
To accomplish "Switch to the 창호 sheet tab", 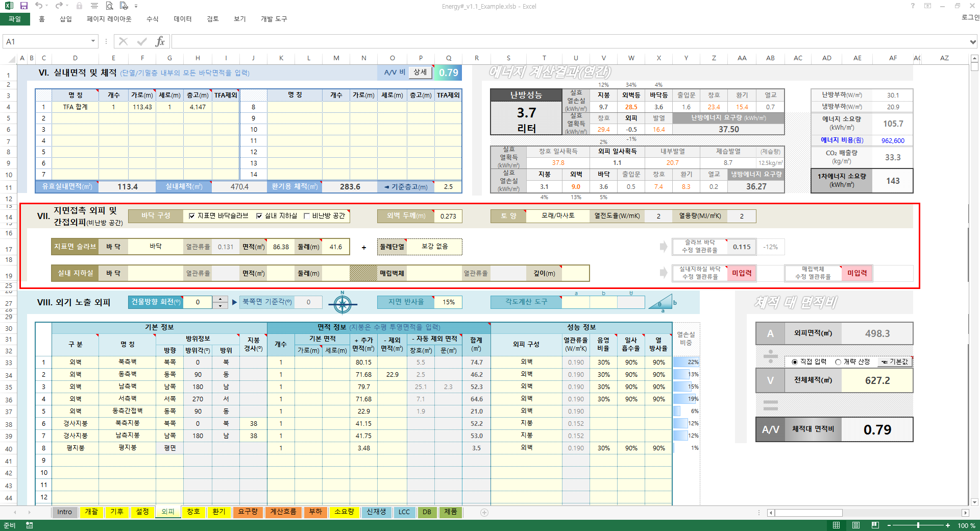I will (x=193, y=512).
